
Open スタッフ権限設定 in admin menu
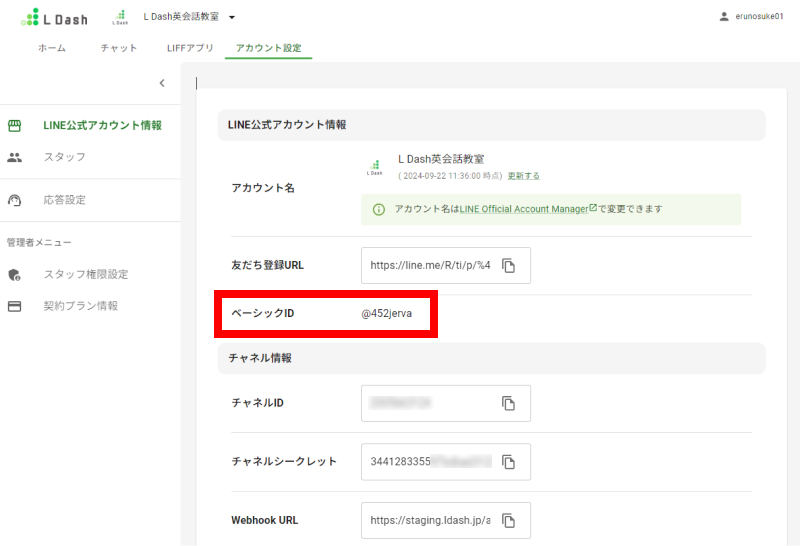point(86,275)
